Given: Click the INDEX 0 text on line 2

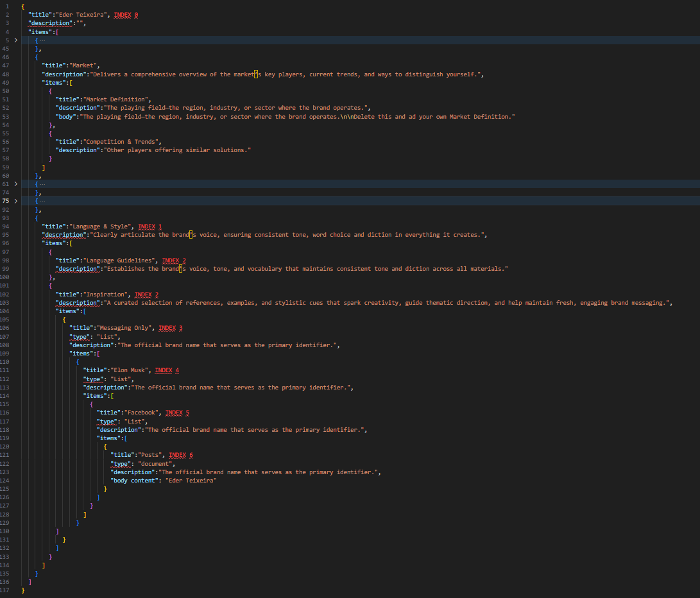Looking at the screenshot, I should pyautogui.click(x=126, y=15).
